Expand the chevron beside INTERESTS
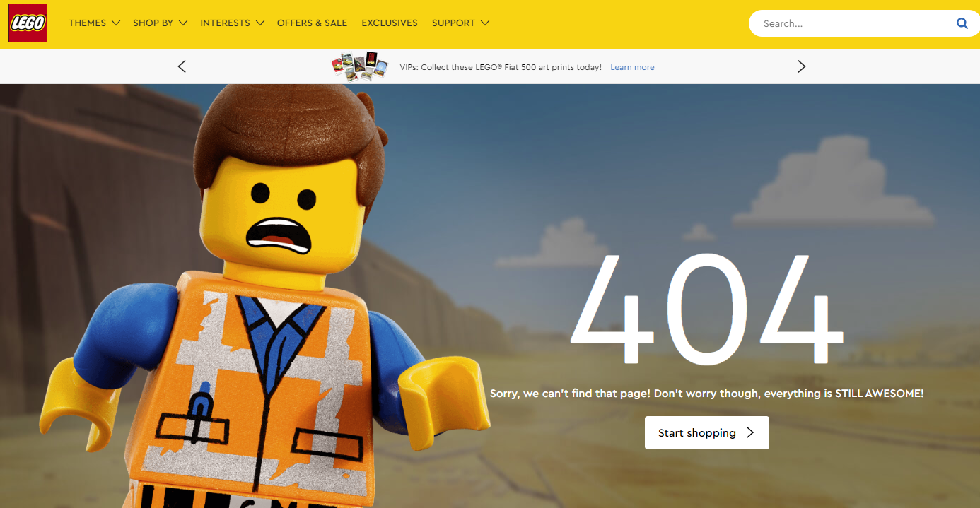Viewport: 980px width, 508px height. click(x=260, y=23)
